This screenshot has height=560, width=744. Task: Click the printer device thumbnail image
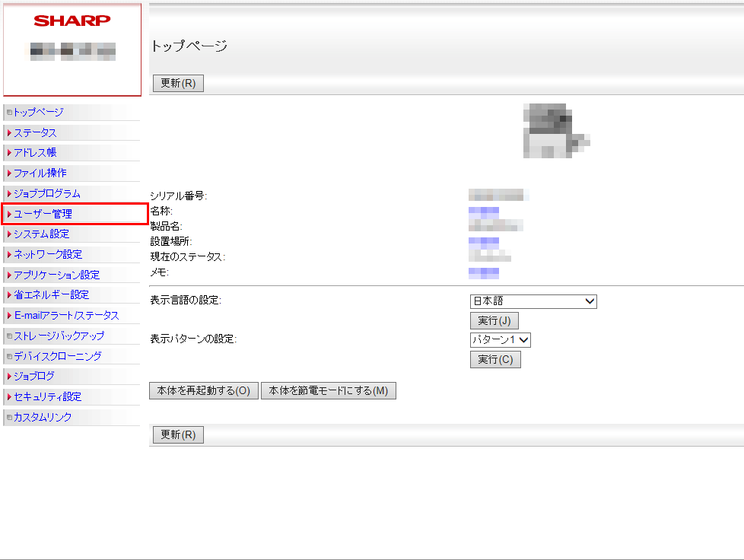556,131
